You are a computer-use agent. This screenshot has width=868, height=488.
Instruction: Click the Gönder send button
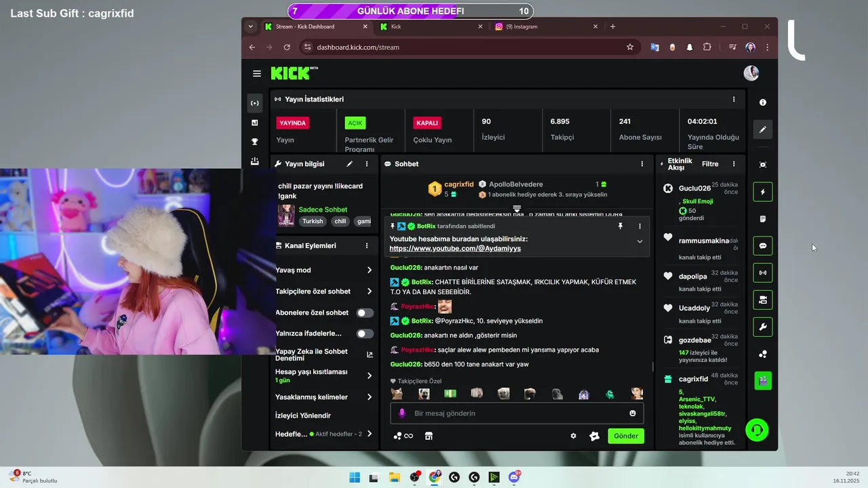pyautogui.click(x=625, y=436)
